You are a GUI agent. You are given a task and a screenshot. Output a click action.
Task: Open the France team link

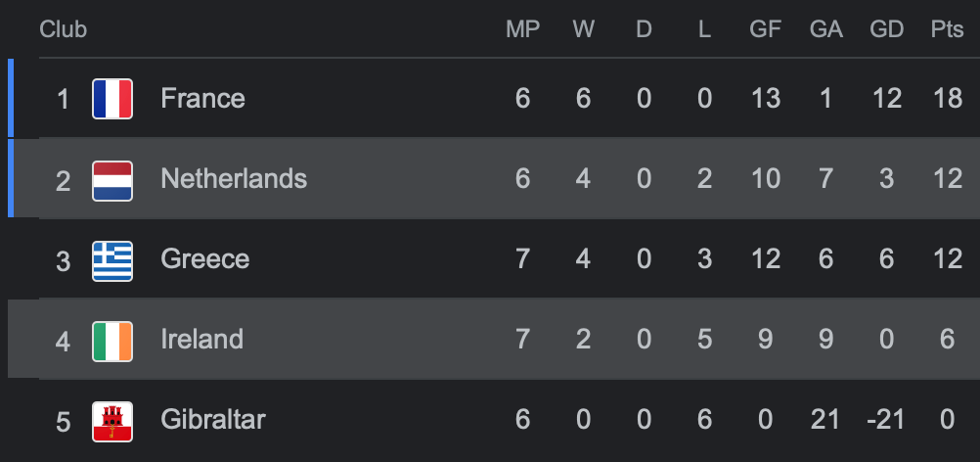(x=202, y=99)
